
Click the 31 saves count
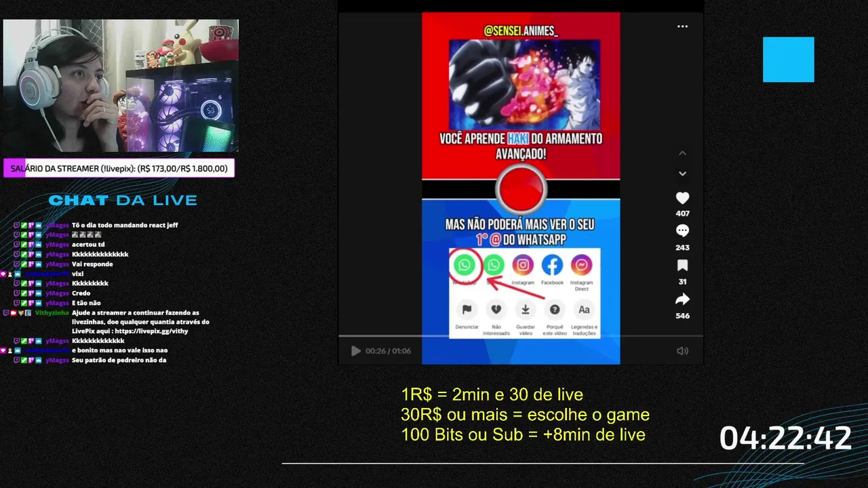tap(682, 281)
